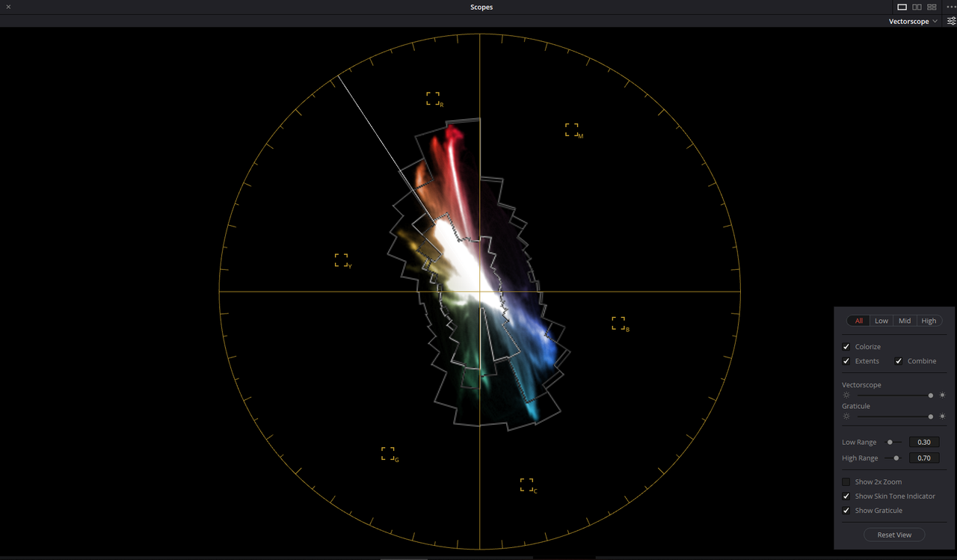Select the High tonal range tab

(929, 321)
